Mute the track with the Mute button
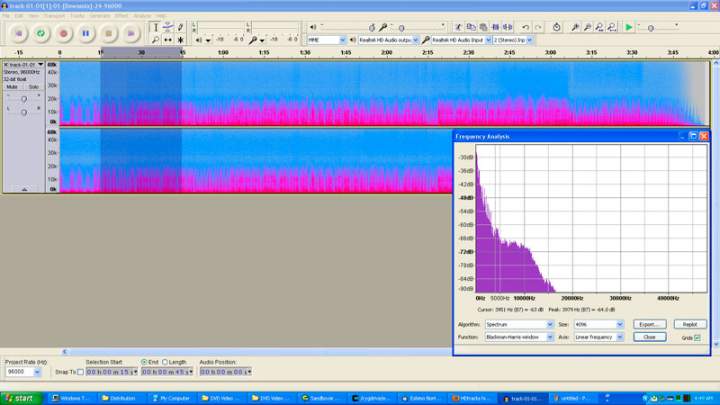 pyautogui.click(x=12, y=87)
